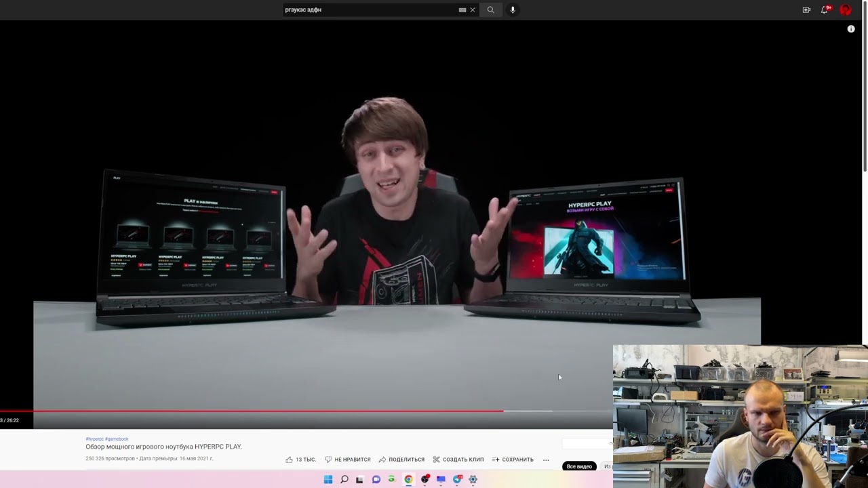The height and width of the screenshot is (488, 868).
Task: Open Windows Start menu in taskbar
Action: coord(328,479)
